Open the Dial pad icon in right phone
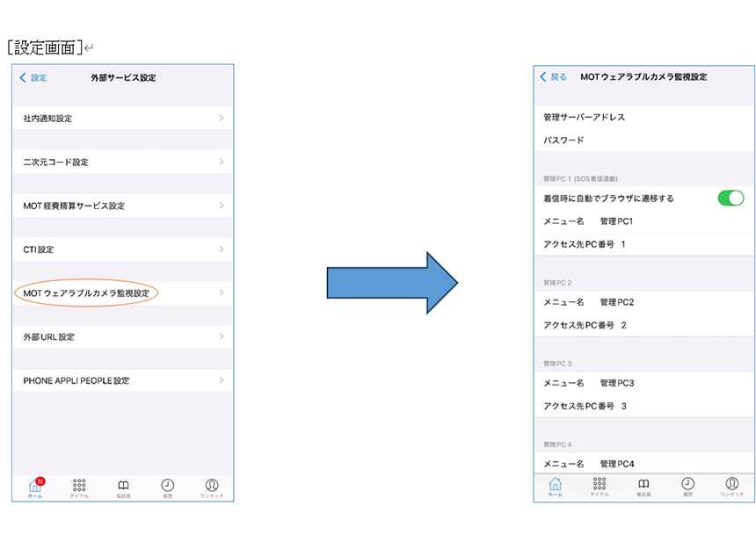The width and height of the screenshot is (756, 542). tap(600, 486)
